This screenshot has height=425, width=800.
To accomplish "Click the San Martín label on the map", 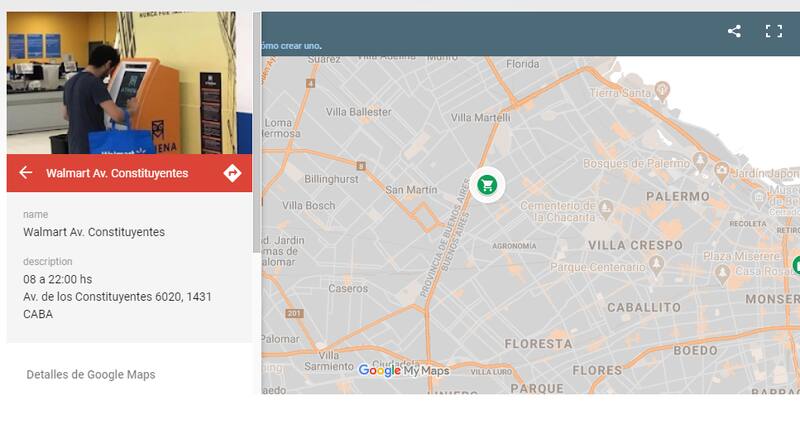I will (x=410, y=189).
